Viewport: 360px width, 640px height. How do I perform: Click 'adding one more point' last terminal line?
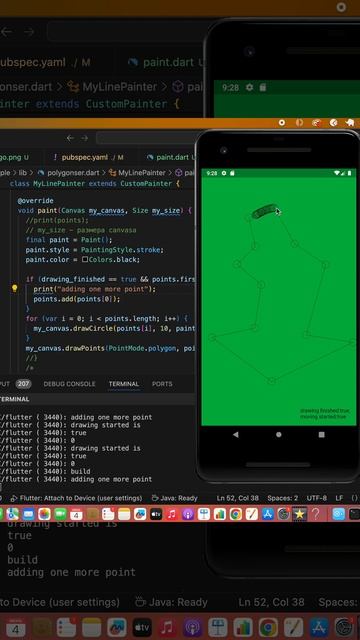coord(111,479)
